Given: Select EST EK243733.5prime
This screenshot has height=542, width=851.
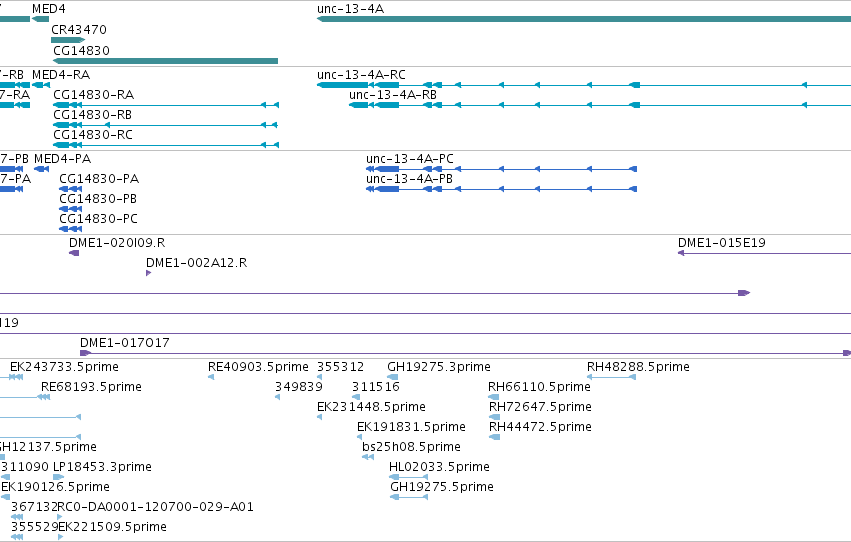Looking at the screenshot, I should coord(64,366).
